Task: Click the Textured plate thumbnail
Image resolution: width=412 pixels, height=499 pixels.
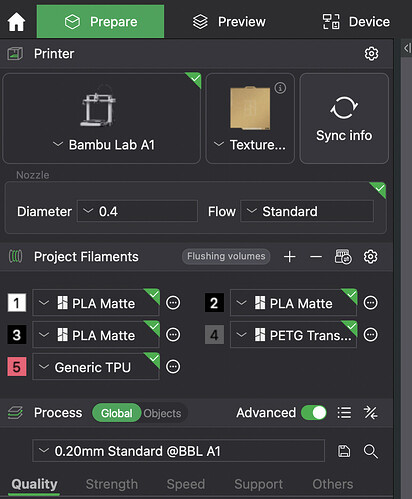Action: (x=250, y=108)
